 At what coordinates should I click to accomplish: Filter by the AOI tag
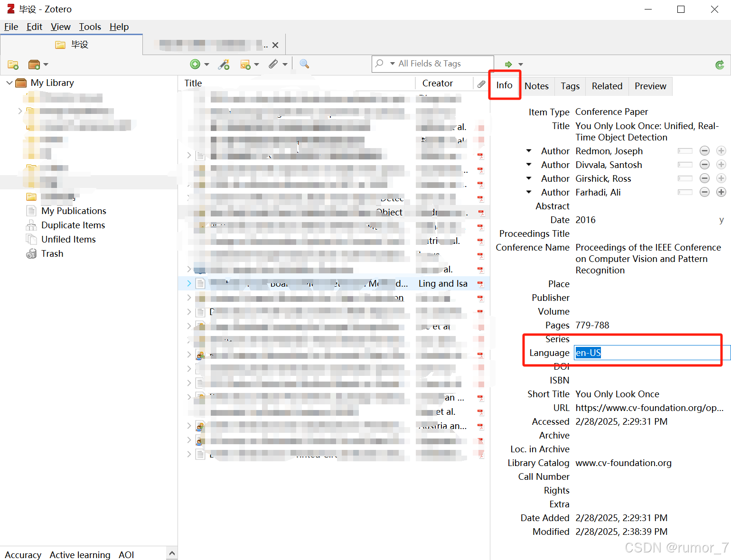[126, 555]
